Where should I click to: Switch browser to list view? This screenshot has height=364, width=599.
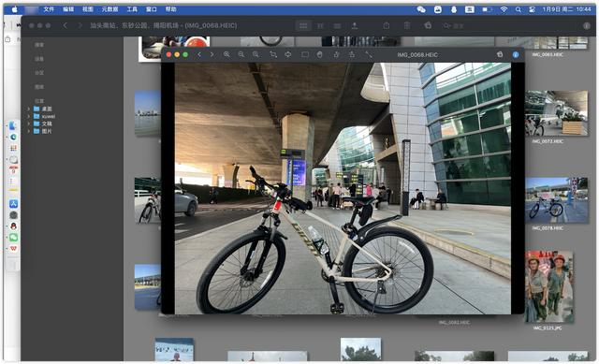[x=337, y=25]
